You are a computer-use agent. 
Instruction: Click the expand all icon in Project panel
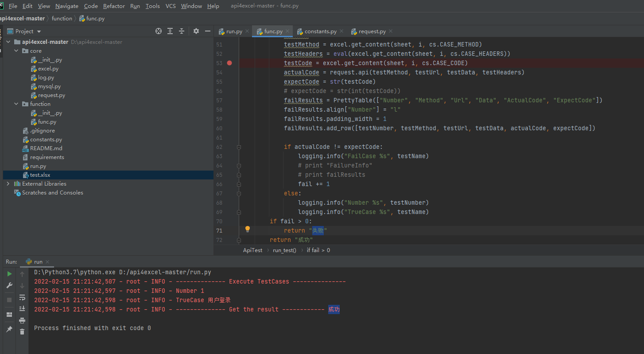(170, 31)
